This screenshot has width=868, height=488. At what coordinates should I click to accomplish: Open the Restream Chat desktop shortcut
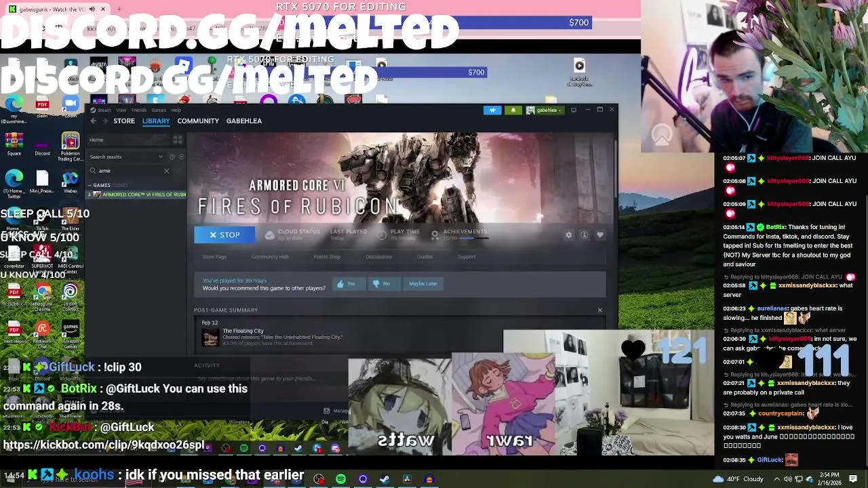[x=42, y=333]
